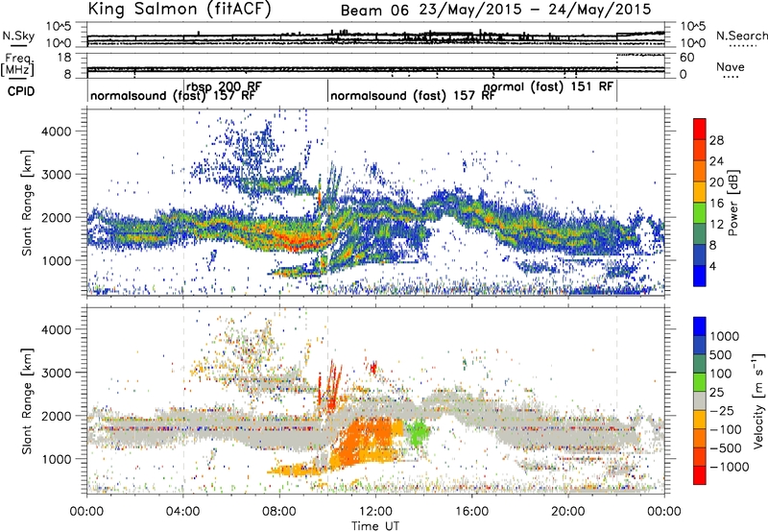Click the 'Freq. [MHz]' axis label
The height and width of the screenshot is (532, 768).
tap(17, 64)
